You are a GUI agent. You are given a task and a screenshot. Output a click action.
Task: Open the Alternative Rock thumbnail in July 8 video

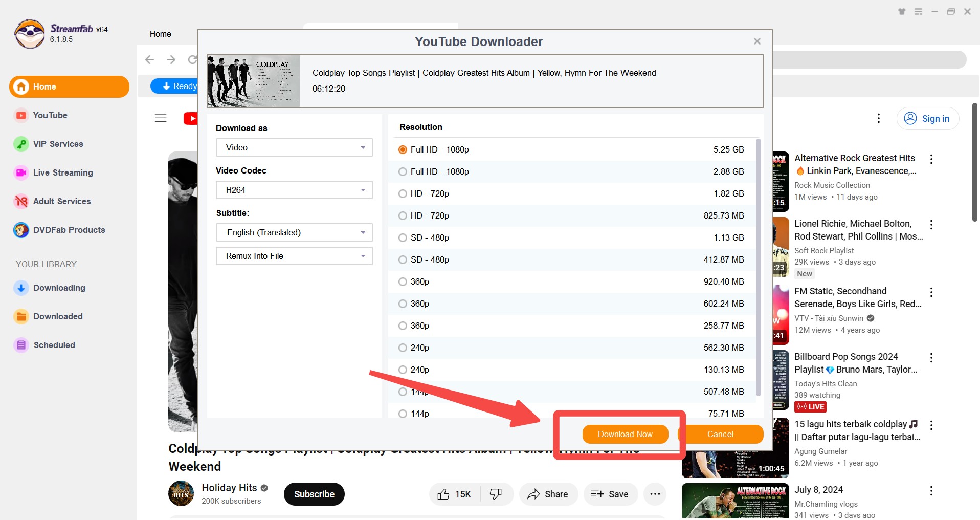point(736,502)
